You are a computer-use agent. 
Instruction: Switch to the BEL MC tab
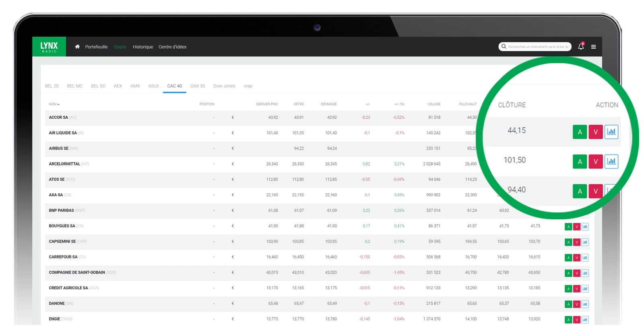(75, 86)
